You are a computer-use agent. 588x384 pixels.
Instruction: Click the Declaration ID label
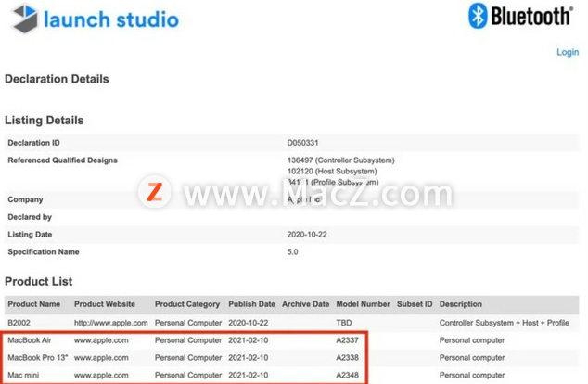coord(33,143)
